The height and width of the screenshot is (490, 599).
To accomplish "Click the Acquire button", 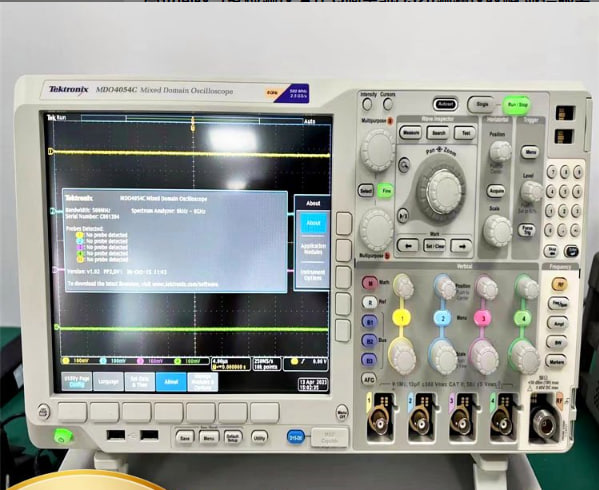I will tap(496, 191).
